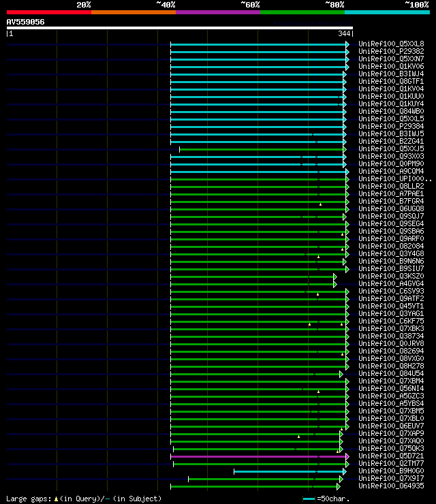The image size is (436, 504).
Task: Select label UniRef100_A4GVG4
Action: [x=391, y=283]
